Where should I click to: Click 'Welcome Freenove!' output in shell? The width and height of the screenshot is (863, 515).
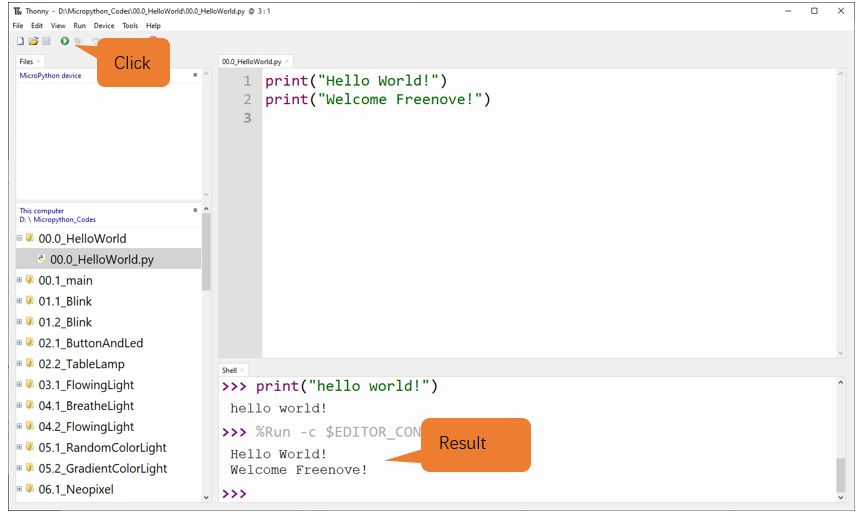click(298, 470)
